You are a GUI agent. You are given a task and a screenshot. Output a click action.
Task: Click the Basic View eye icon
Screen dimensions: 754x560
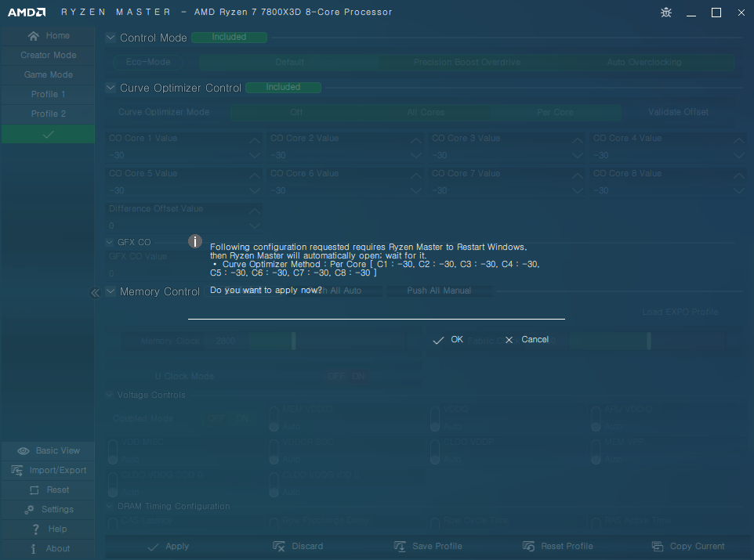coord(23,451)
